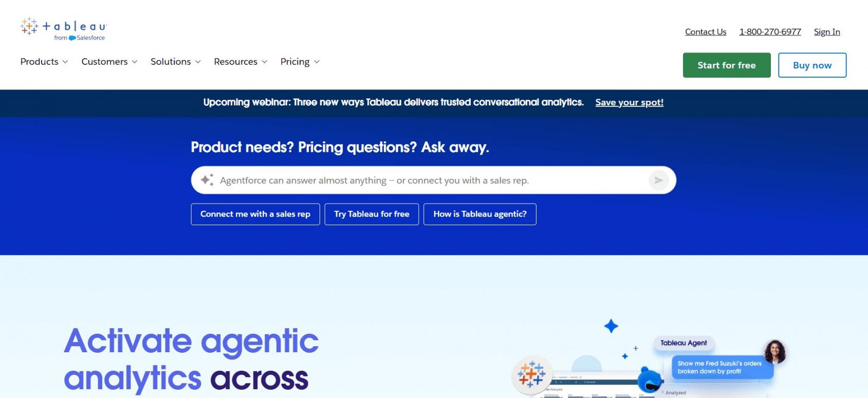The image size is (868, 398).
Task: Click the sparkle icon in the Agentforce field
Action: click(207, 180)
